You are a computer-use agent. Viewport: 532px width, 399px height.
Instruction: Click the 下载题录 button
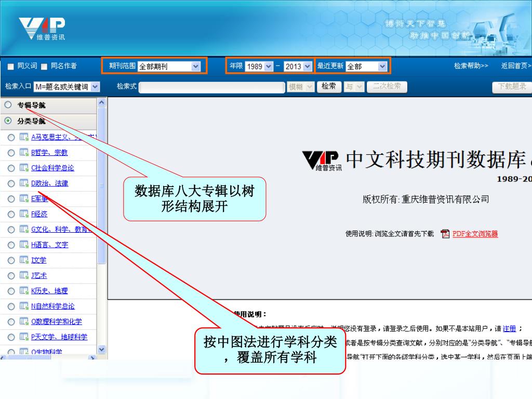[512, 87]
